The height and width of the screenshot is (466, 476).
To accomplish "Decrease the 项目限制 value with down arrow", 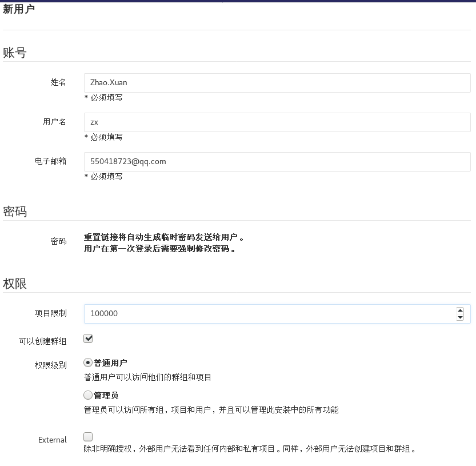I will [x=460, y=317].
